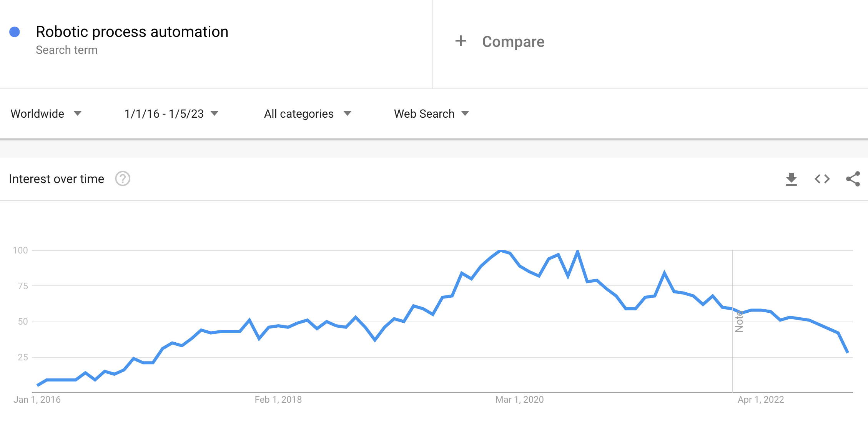Click the Mar 1, 2020 peak on the chart line
868x430 pixels.
point(501,251)
